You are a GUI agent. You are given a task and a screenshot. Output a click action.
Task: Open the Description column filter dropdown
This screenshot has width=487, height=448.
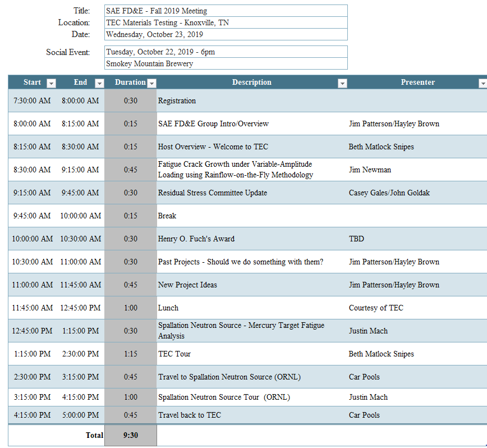point(342,83)
